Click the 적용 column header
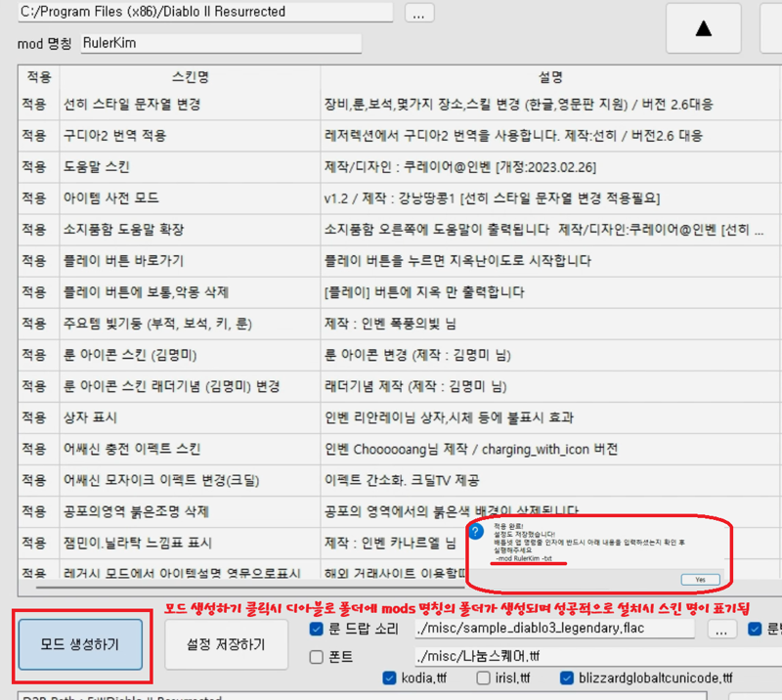The image size is (782, 700). tap(39, 77)
